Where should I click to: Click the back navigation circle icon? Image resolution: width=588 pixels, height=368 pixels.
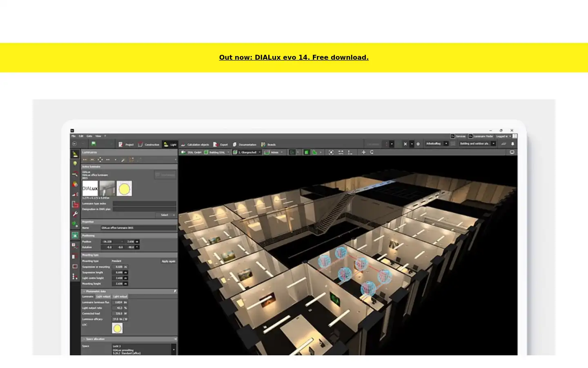point(74,144)
